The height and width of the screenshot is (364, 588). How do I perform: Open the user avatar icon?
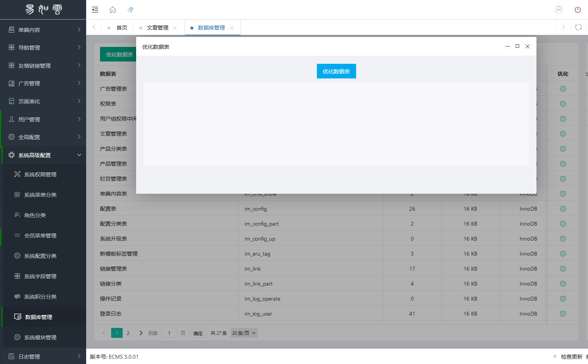point(559,10)
